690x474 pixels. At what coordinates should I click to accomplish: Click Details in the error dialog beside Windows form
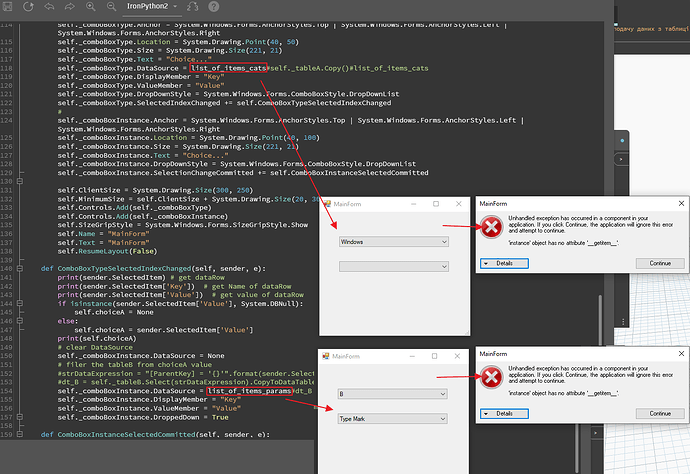coord(504,263)
